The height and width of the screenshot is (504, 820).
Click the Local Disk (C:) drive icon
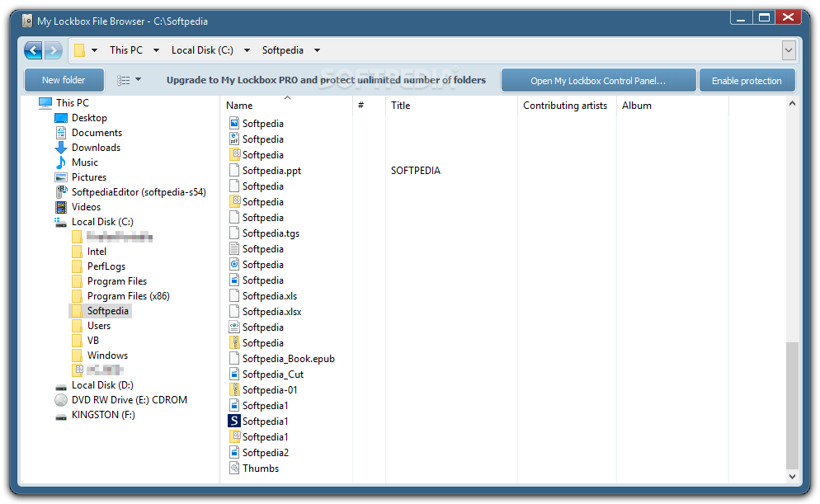(61, 223)
